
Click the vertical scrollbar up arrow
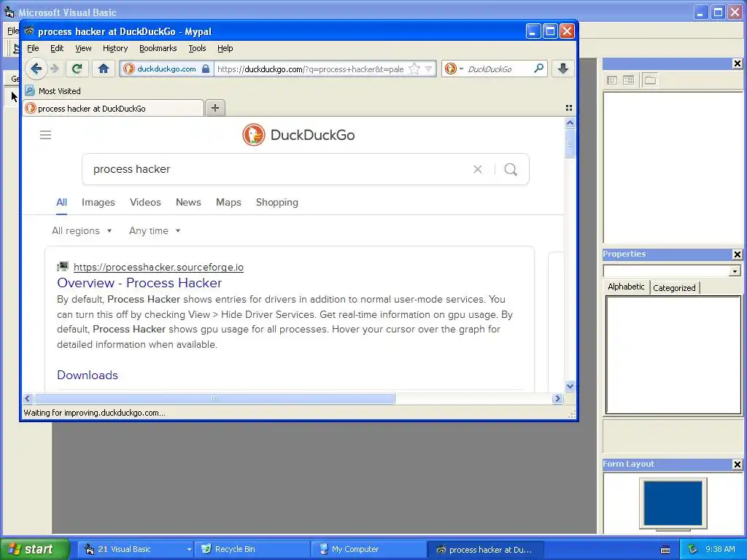click(570, 122)
